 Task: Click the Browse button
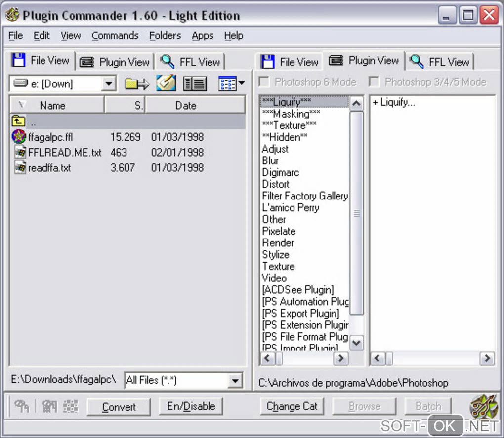pyautogui.click(x=364, y=406)
